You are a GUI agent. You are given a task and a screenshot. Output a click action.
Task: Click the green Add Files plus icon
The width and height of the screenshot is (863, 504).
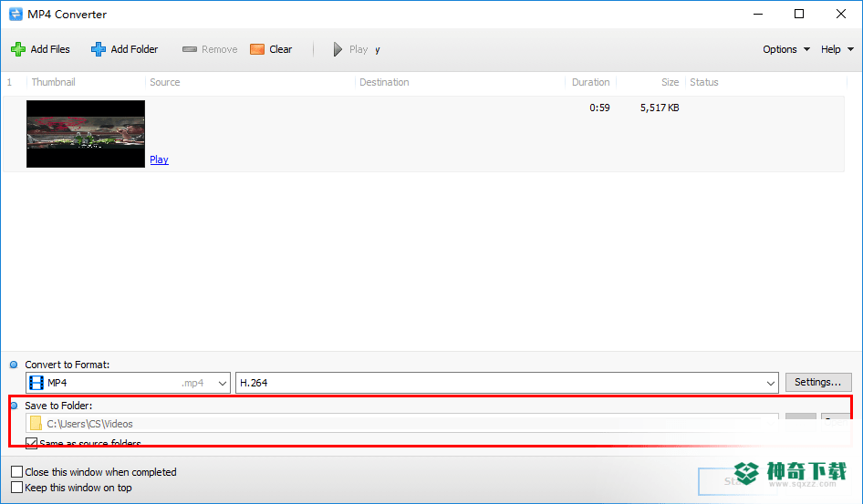pos(18,49)
